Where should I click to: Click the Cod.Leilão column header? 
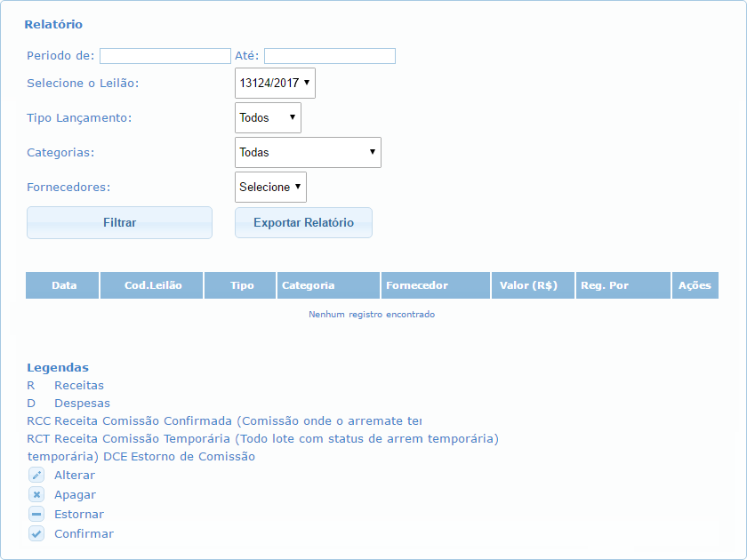[152, 285]
